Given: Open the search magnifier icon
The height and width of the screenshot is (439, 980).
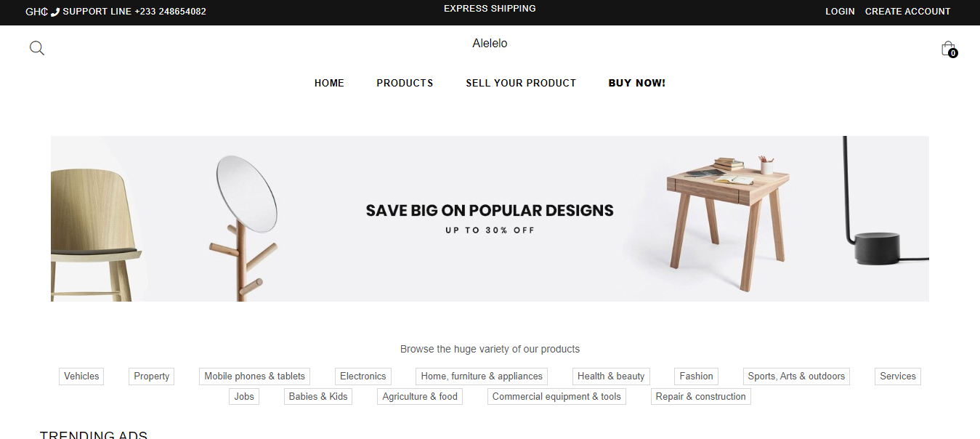Looking at the screenshot, I should [x=36, y=47].
